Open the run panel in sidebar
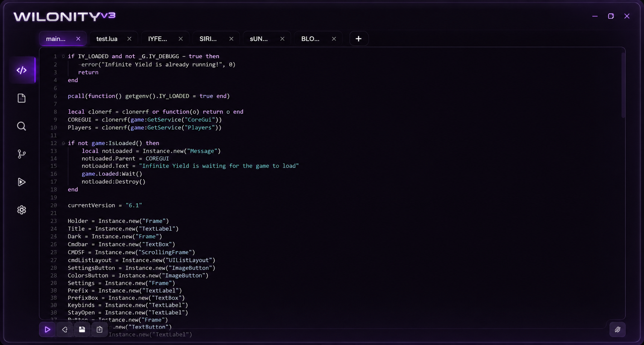This screenshot has width=644, height=345. [21, 182]
